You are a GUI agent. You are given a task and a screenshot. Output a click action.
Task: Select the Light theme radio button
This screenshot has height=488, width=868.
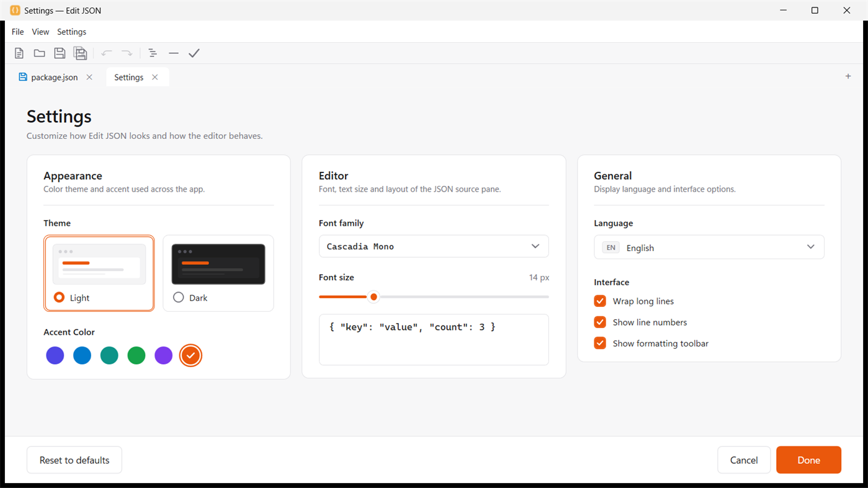point(59,298)
